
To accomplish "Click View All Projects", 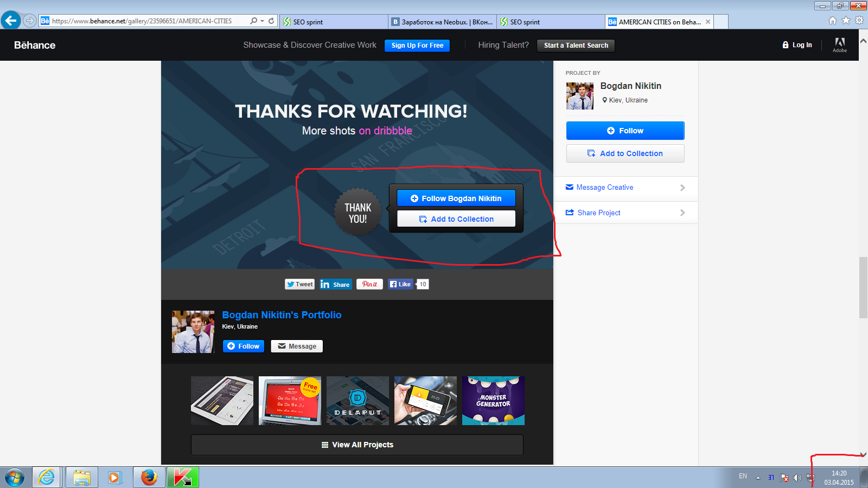I will tap(357, 445).
